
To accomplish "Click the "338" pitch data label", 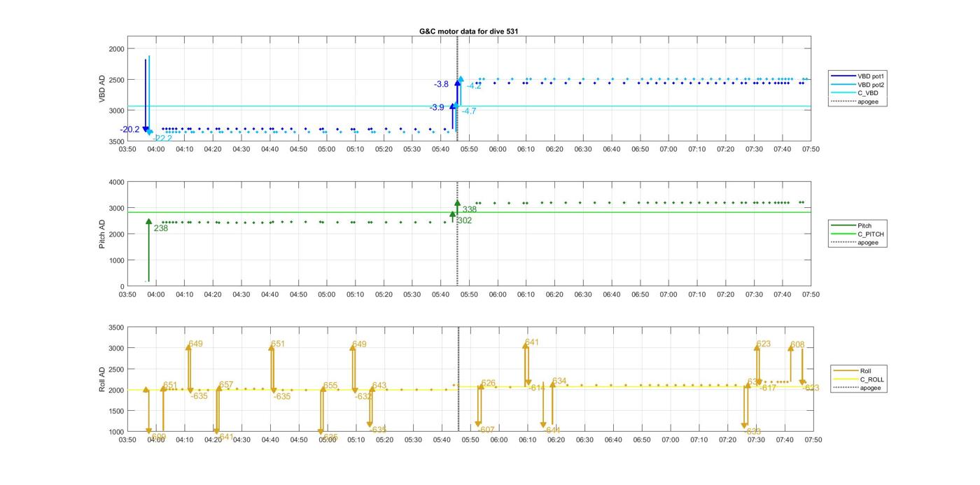I will click(x=469, y=209).
